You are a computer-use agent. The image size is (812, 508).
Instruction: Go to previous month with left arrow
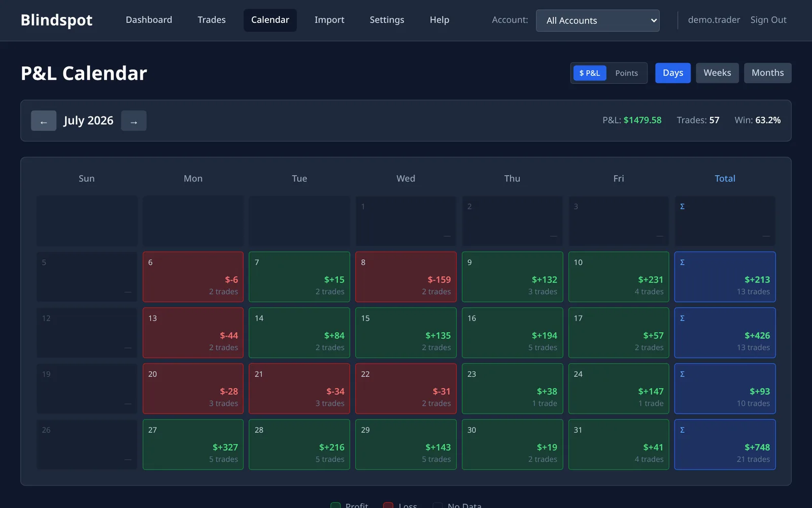coord(44,121)
